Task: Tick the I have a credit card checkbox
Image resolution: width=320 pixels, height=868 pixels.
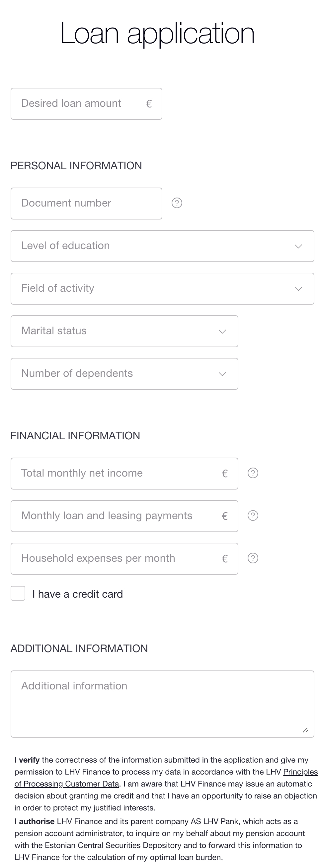Action: click(x=18, y=593)
